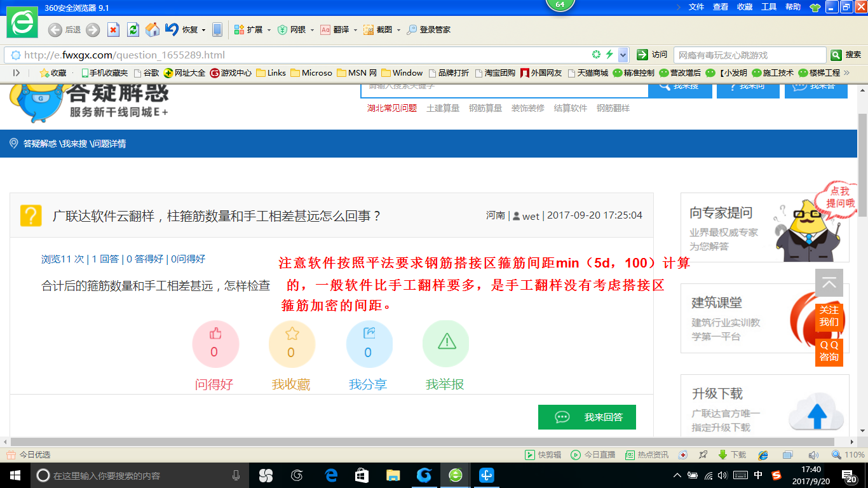Image resolution: width=868 pixels, height=488 pixels.
Task: Stop loading with the red X icon
Action: [113, 30]
